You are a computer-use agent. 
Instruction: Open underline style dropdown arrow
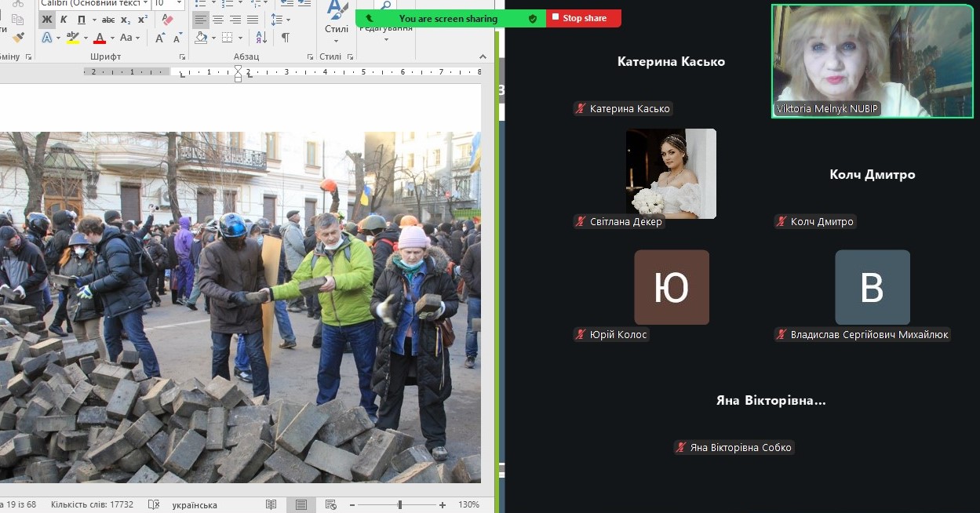(93, 20)
